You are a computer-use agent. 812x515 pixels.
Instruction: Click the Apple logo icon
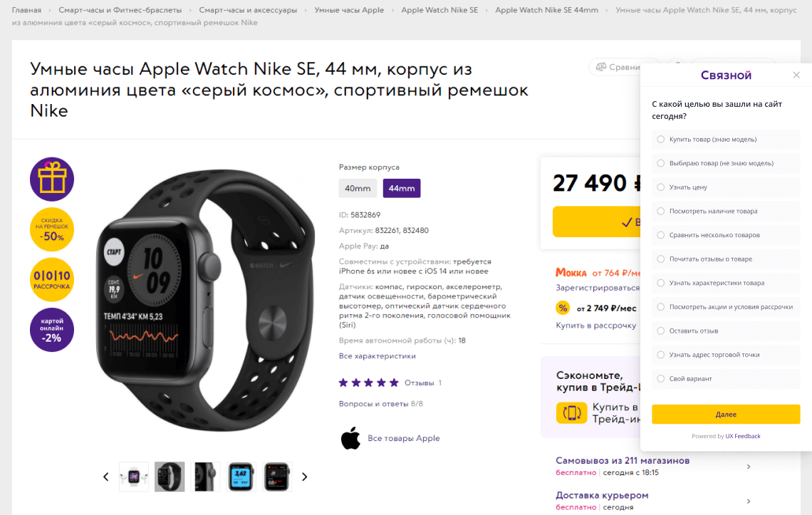350,438
